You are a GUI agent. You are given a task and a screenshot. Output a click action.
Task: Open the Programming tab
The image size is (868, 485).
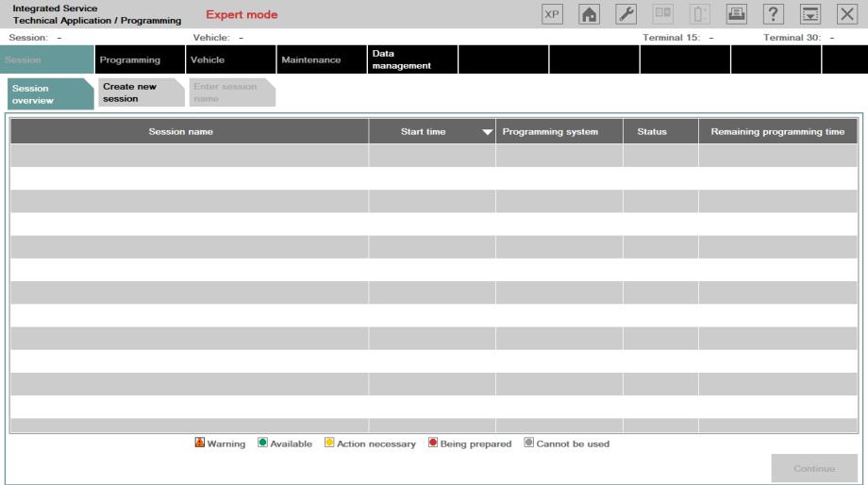coord(140,59)
